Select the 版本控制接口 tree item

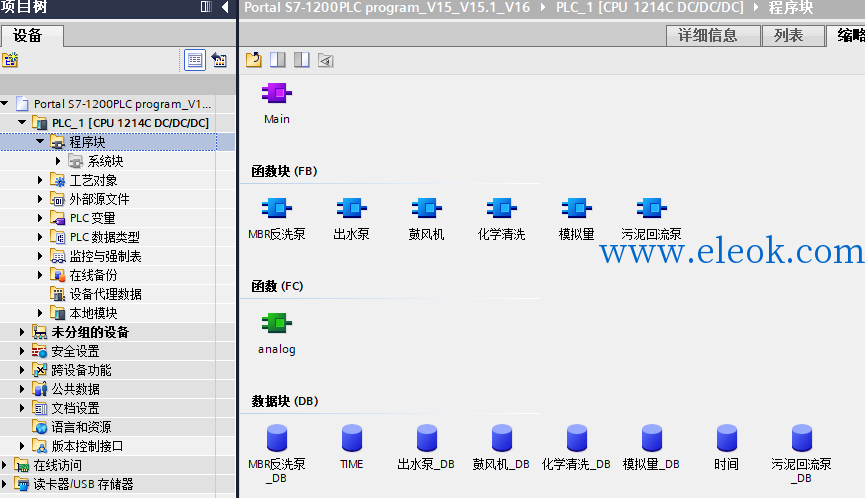tap(87, 446)
